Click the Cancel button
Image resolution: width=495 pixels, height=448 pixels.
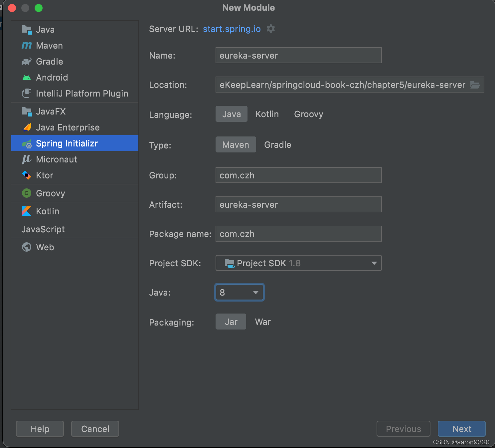point(95,429)
